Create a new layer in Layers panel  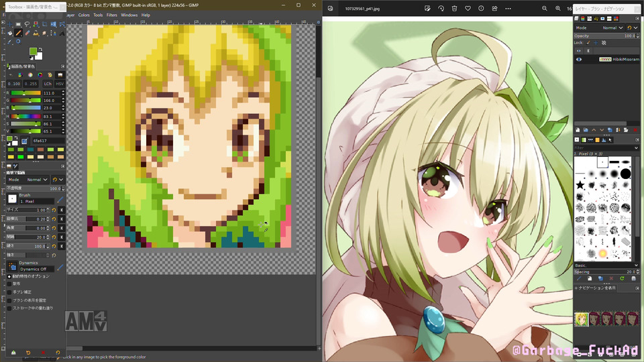(x=578, y=130)
